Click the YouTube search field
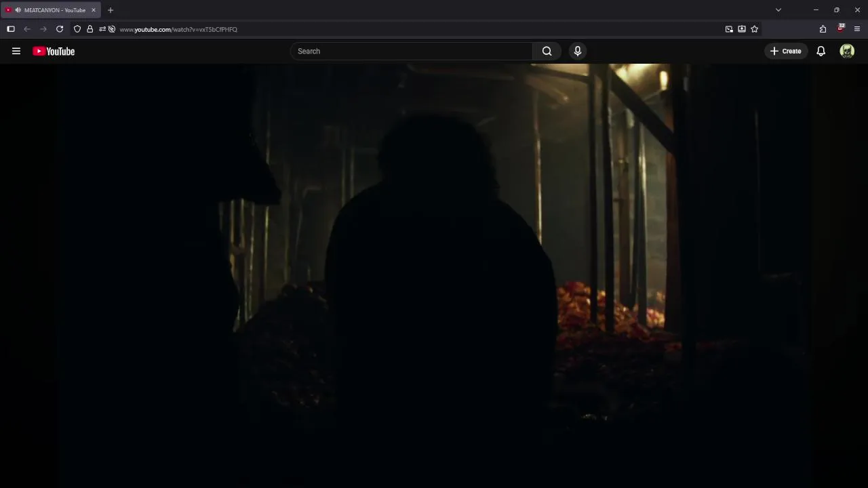Screen dimensions: 868x488 click(x=412, y=51)
